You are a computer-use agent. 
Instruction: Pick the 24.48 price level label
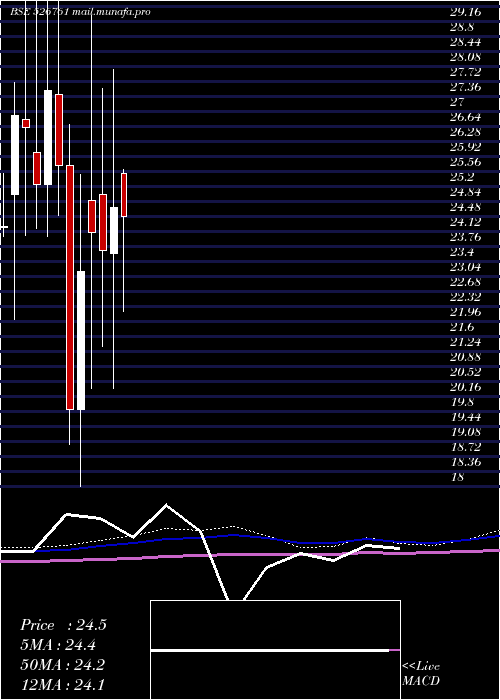tap(465, 207)
